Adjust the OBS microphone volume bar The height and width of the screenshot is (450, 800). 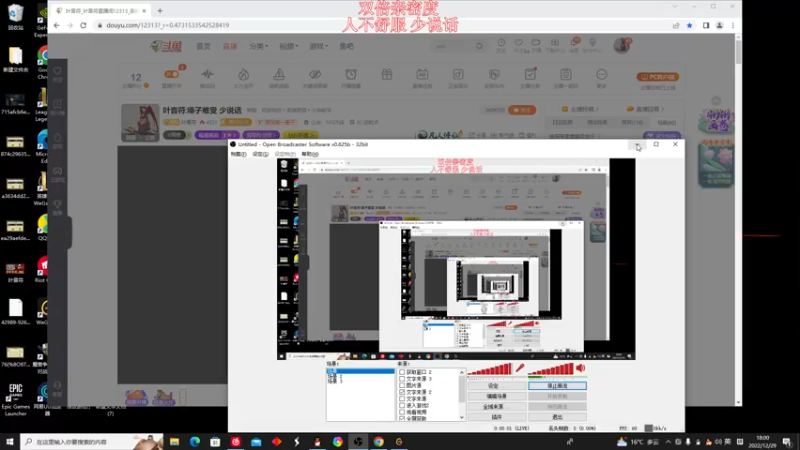(490, 369)
